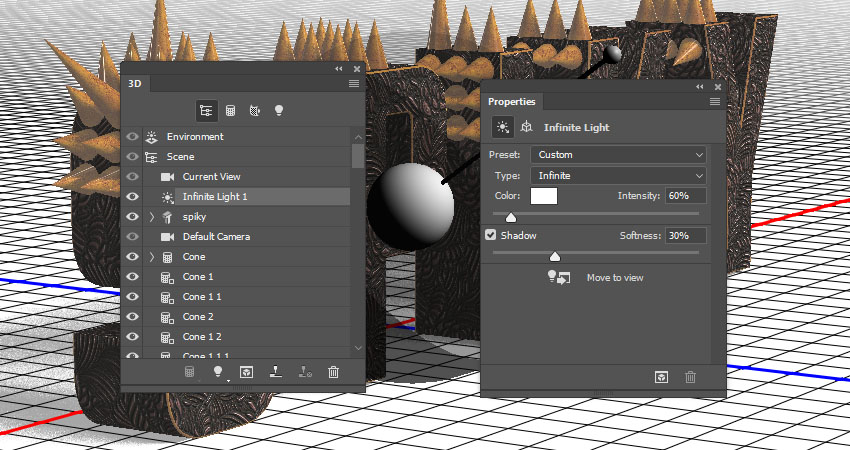This screenshot has width=850, height=450.
Task: Click the Softness 30% field
Action: (686, 235)
